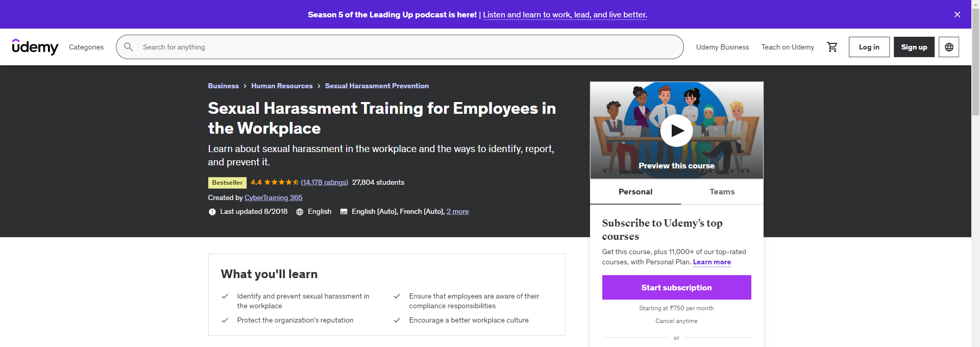
Task: Open Learn more about Personal Plan
Action: [x=712, y=262]
